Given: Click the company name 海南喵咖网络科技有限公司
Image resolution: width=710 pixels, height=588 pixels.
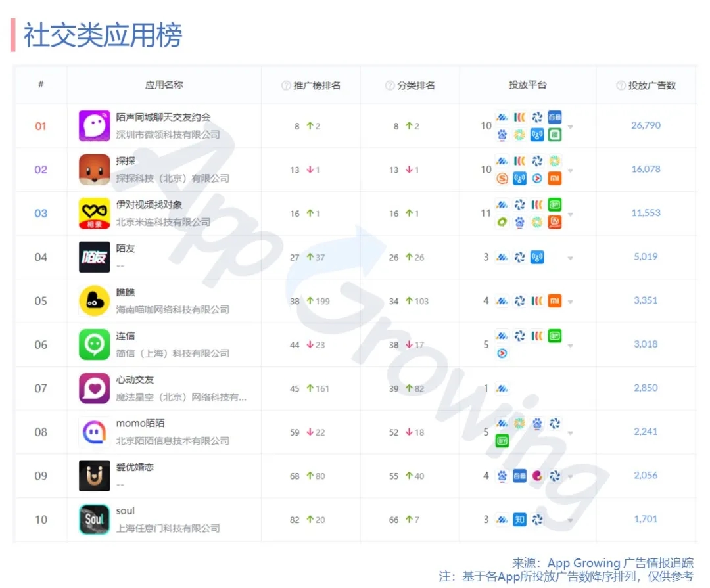Looking at the screenshot, I should (172, 309).
